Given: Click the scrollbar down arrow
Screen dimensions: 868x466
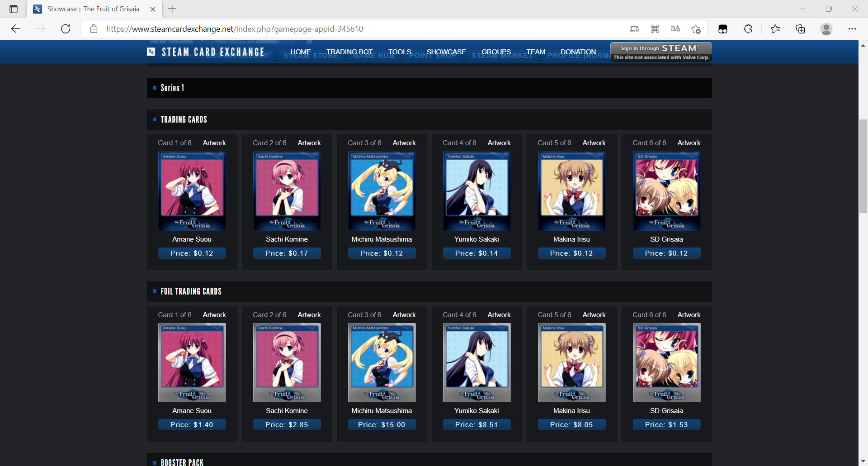Looking at the screenshot, I should click(863, 461).
